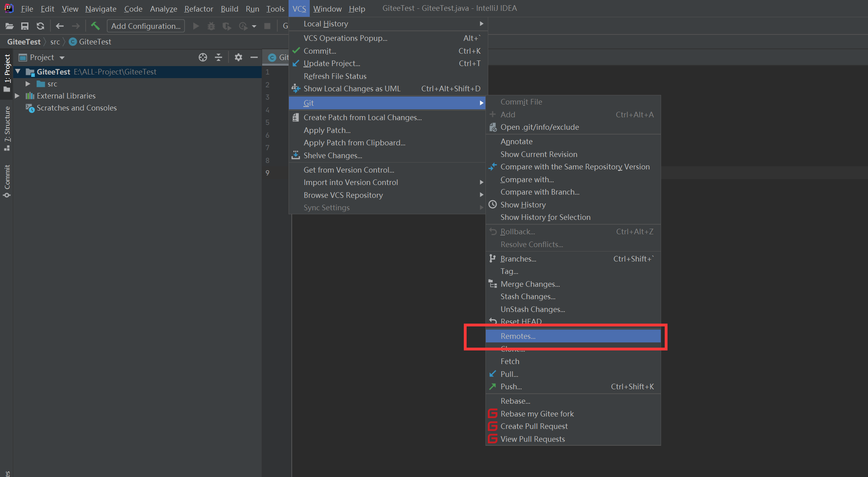The image size is (868, 477).
Task: Open the Project view dropdown arrow
Action: coord(62,58)
